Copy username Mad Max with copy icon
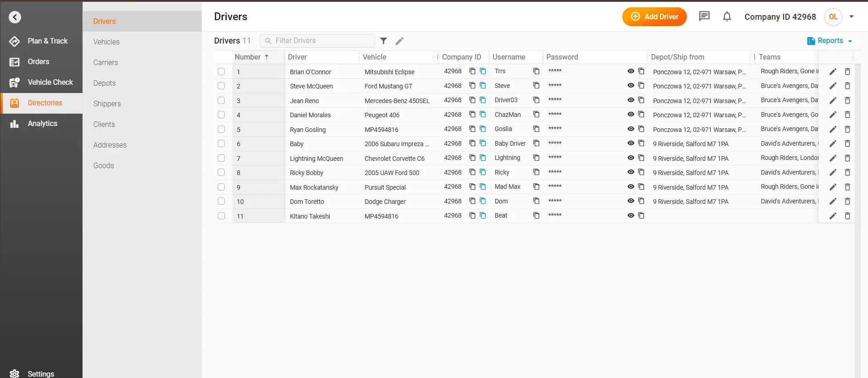 coord(536,186)
